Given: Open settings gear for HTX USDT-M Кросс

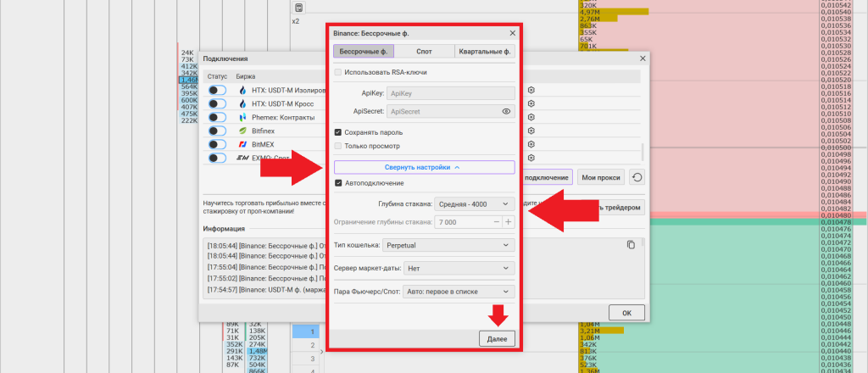Looking at the screenshot, I should click(x=531, y=103).
